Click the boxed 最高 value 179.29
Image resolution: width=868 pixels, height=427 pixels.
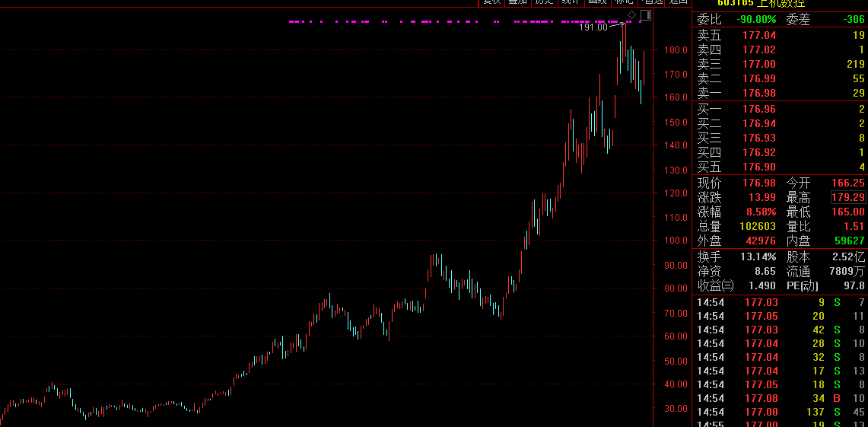click(847, 197)
